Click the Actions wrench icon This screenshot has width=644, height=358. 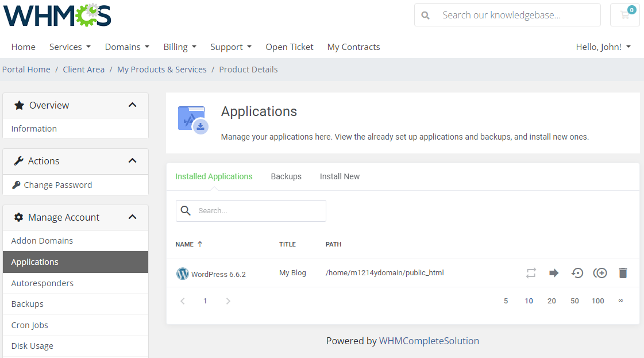(x=18, y=161)
